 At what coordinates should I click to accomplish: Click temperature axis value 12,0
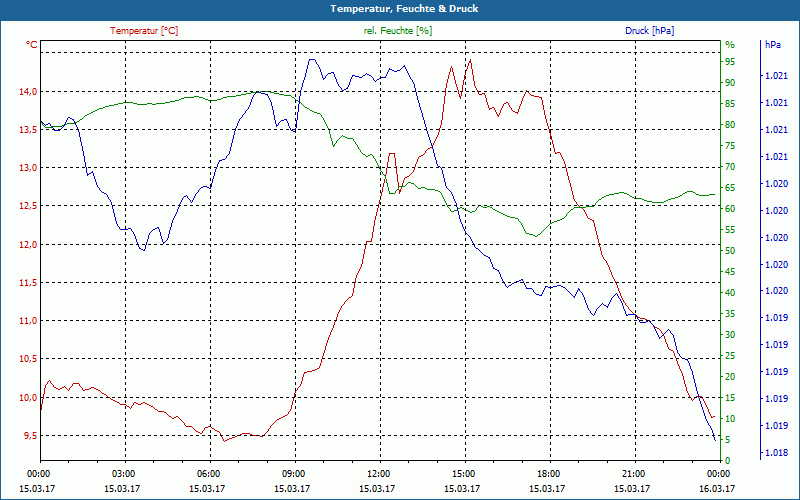coord(28,244)
